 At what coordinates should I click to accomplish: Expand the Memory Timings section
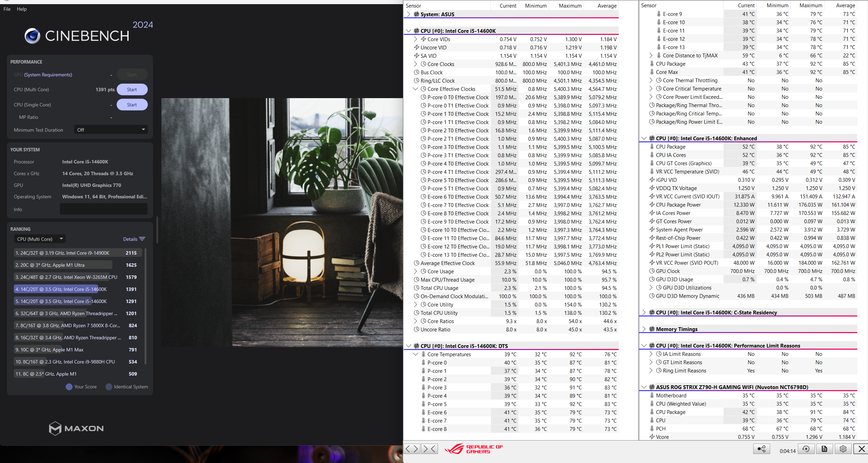click(644, 329)
